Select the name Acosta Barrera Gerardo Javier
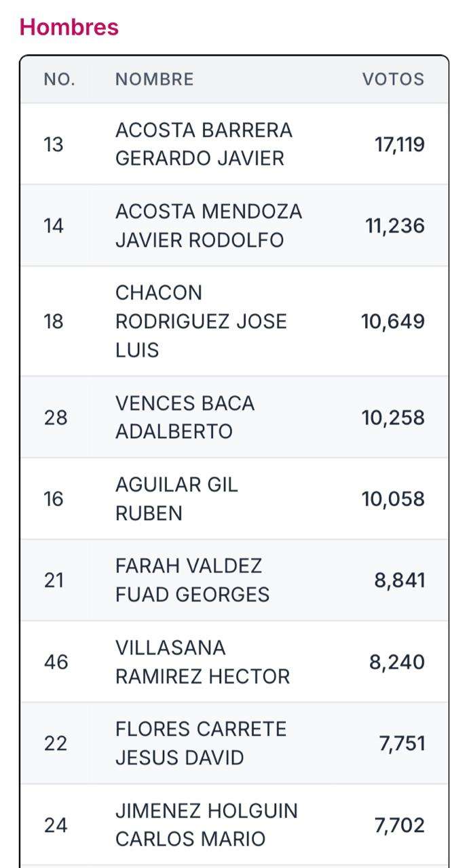This screenshot has height=868, width=469. pos(204,144)
